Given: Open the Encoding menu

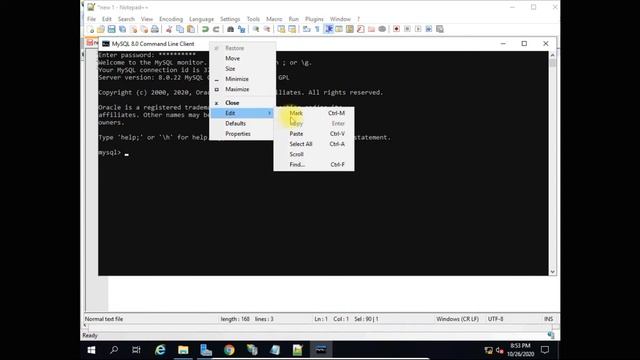Looking at the screenshot, I should tap(171, 19).
